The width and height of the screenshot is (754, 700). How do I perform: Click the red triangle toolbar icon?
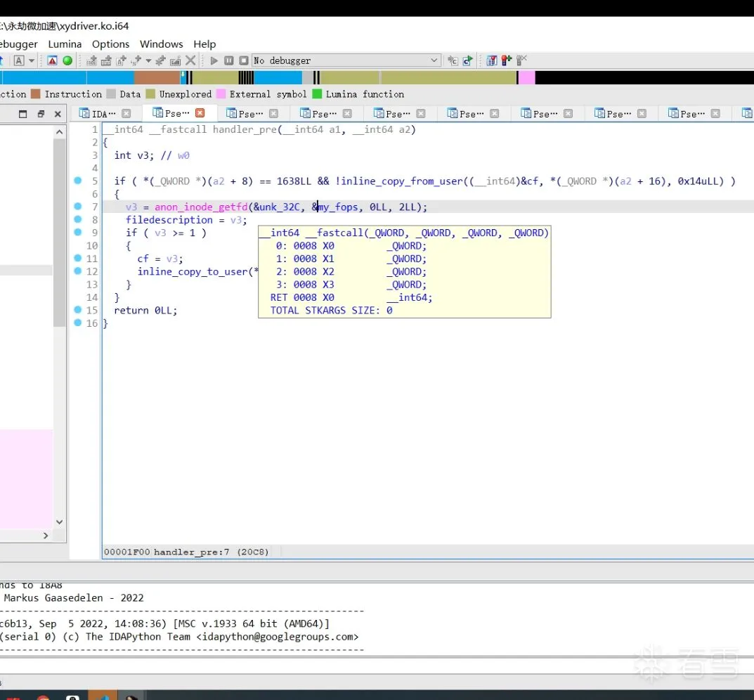(53, 60)
